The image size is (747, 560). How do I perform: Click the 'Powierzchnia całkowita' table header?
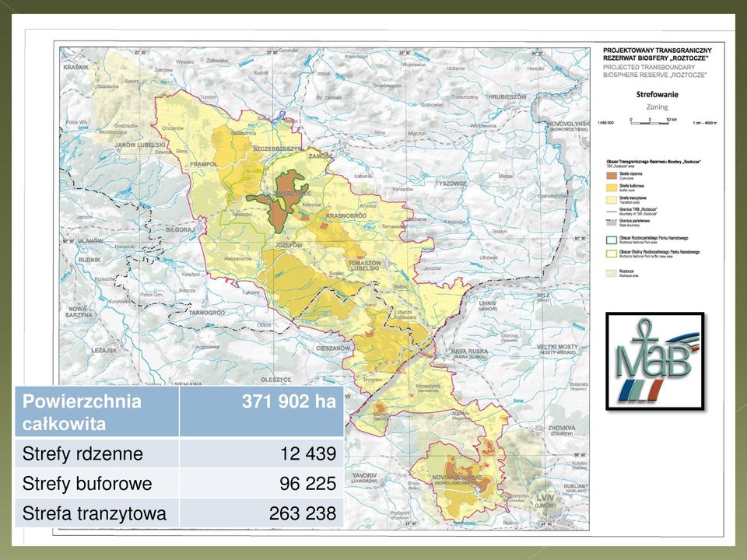tap(97, 411)
